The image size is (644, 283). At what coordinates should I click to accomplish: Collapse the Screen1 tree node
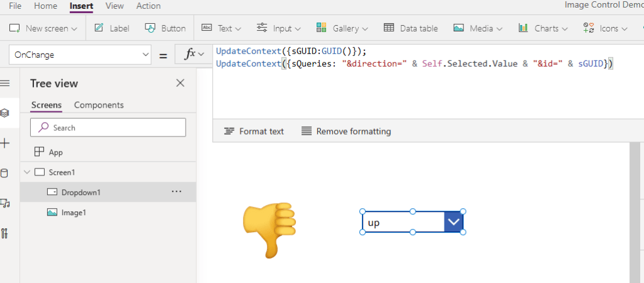pos(26,172)
